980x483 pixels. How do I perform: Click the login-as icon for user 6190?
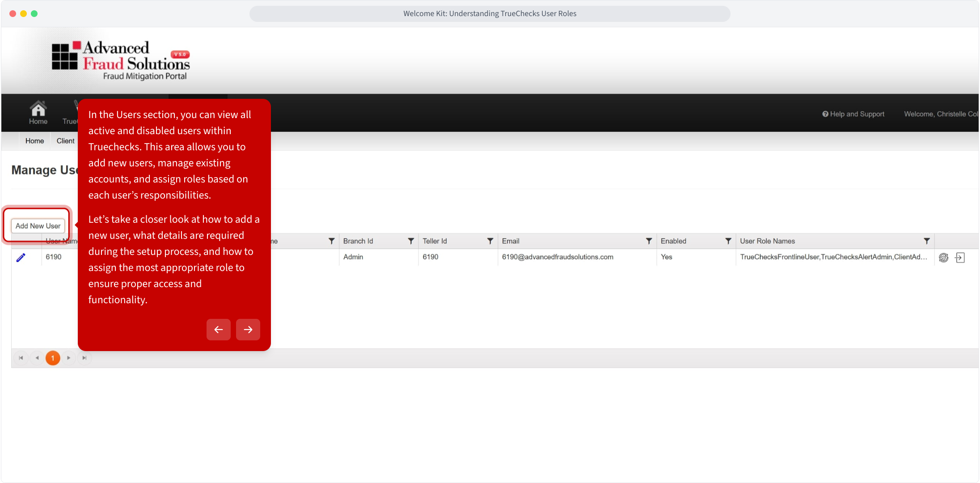pos(959,258)
